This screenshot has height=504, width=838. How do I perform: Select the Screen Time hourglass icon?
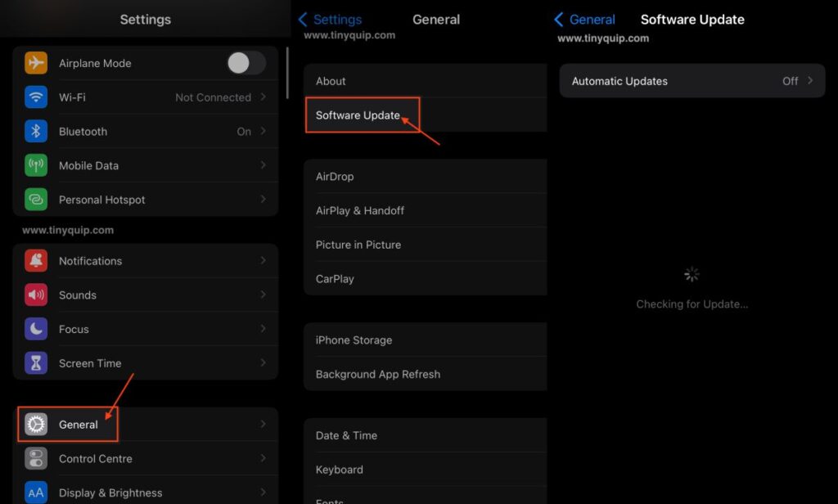[x=36, y=363]
